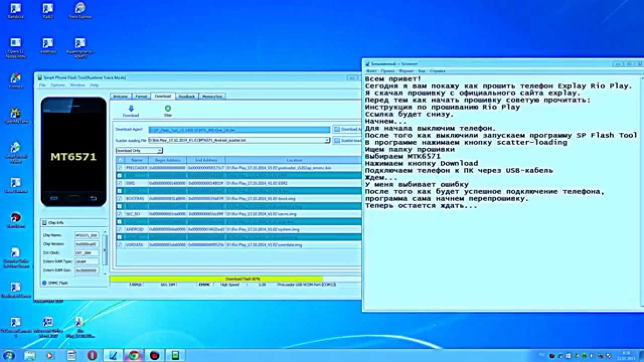Switch to the Readback tab
This screenshot has height=362, width=644.
[x=187, y=96]
